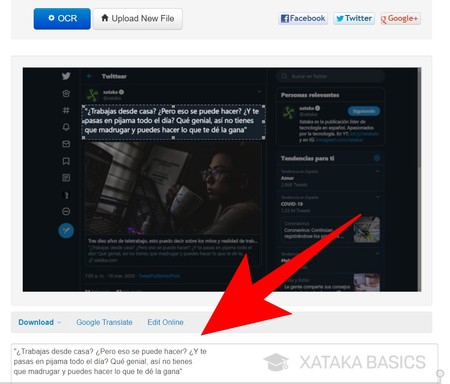Click the blue OCR button
The width and height of the screenshot is (450, 384).
coord(62,19)
